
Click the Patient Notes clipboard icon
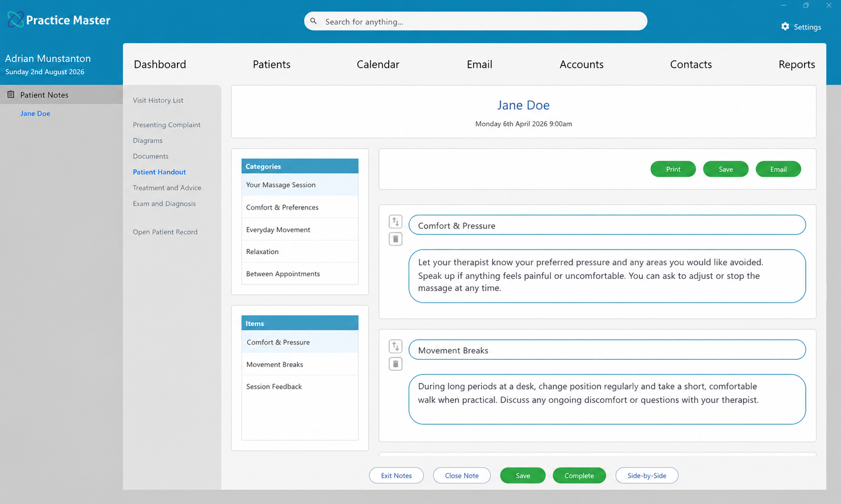(10, 94)
